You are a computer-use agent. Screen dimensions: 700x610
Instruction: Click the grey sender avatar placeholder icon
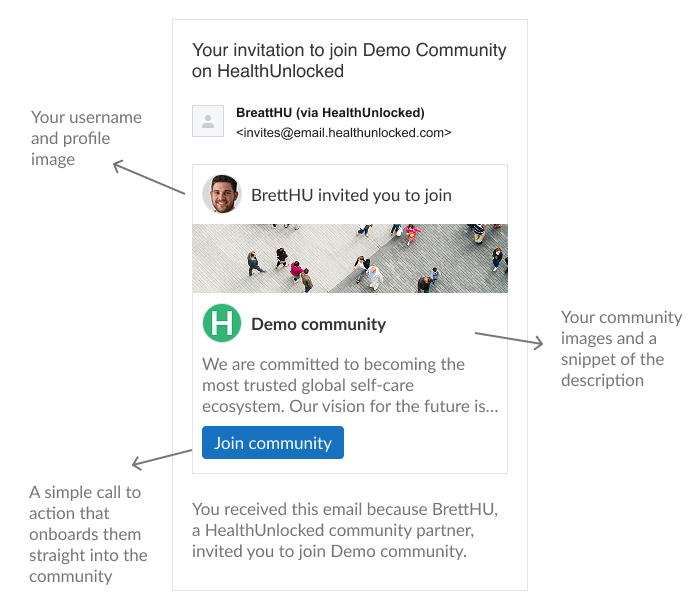coord(208,121)
